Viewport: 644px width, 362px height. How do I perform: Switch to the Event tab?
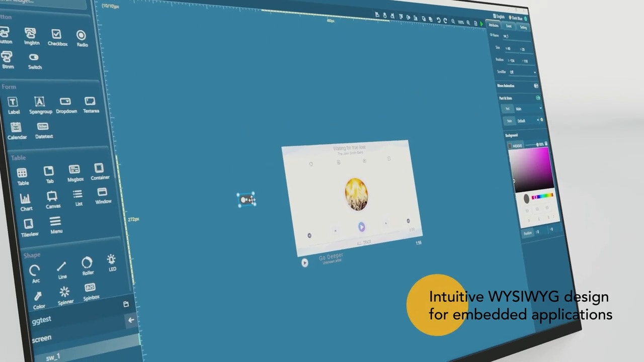[x=509, y=26]
